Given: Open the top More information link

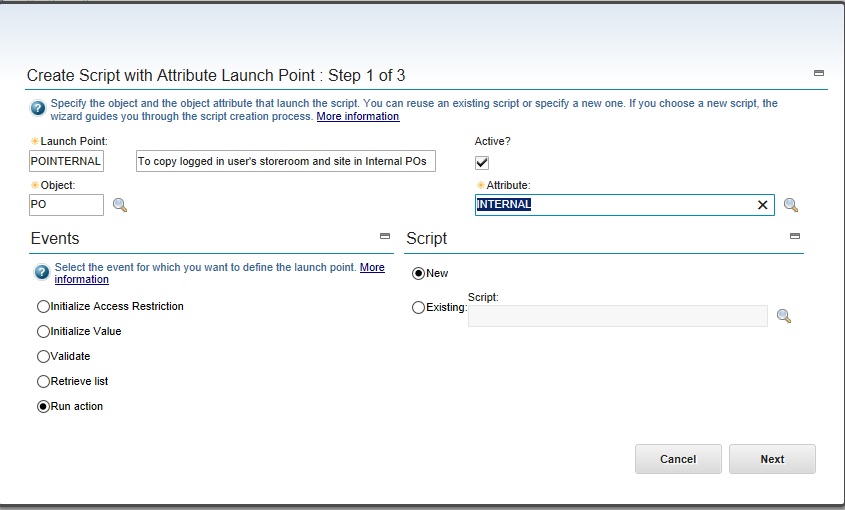Looking at the screenshot, I should coord(358,117).
